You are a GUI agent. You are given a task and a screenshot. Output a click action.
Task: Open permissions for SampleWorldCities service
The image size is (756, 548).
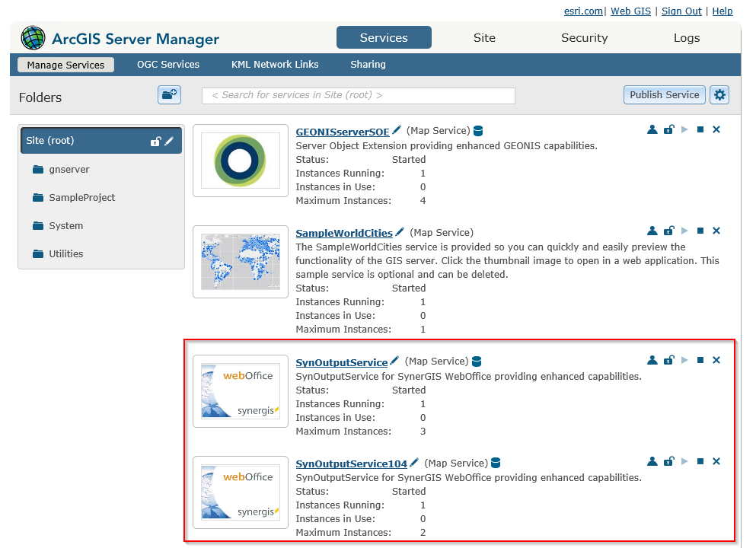pos(652,231)
